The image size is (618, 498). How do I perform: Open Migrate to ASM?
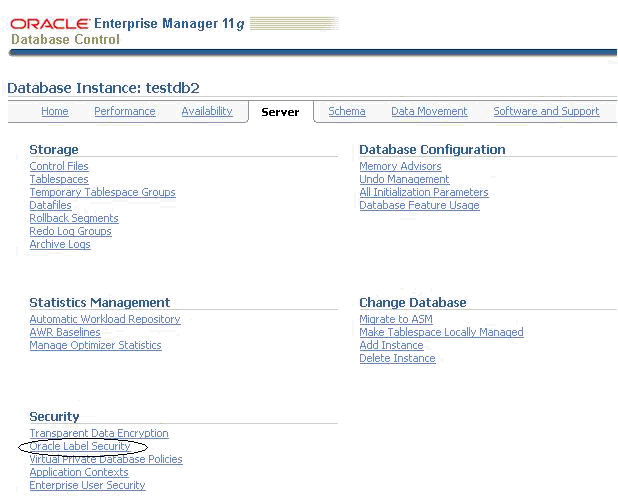click(x=396, y=319)
